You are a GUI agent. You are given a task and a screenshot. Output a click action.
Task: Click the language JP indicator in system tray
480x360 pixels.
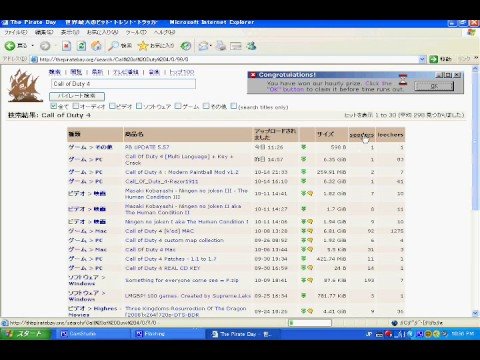pos(369,334)
